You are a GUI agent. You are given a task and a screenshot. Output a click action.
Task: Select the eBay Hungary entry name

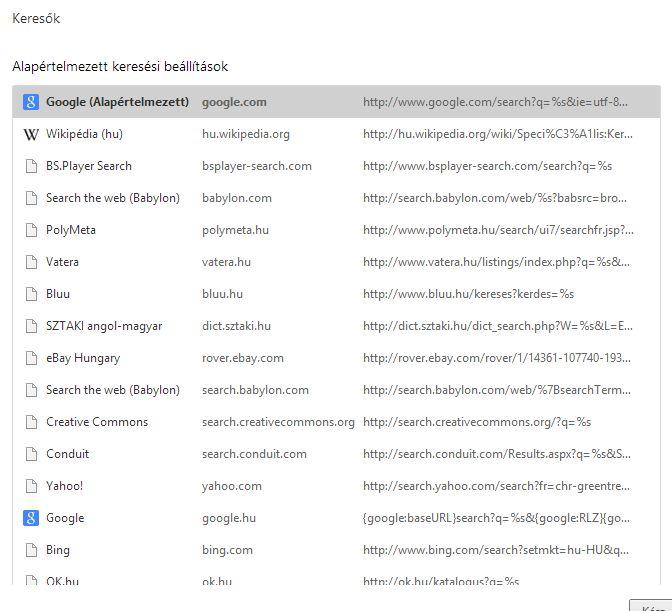83,358
